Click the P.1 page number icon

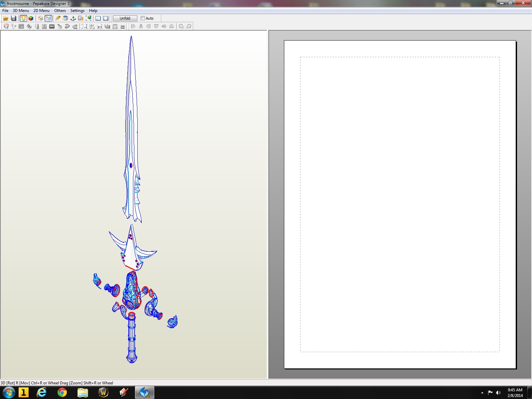coord(100,26)
